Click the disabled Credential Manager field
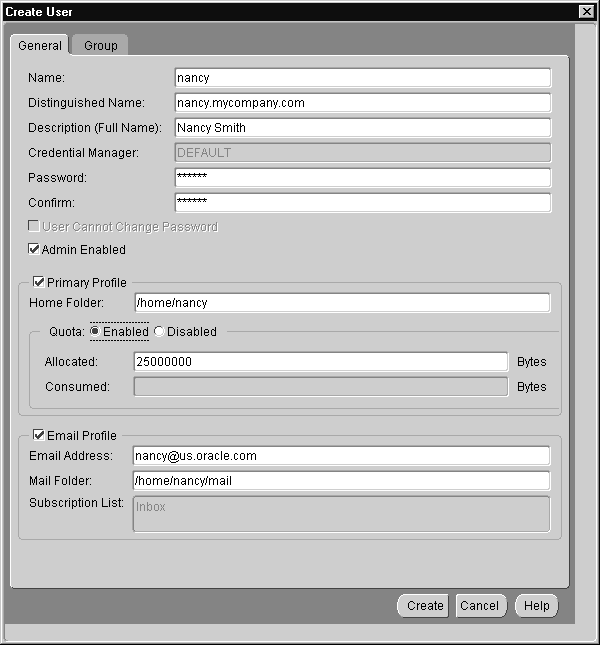This screenshot has width=600, height=645. click(363, 153)
